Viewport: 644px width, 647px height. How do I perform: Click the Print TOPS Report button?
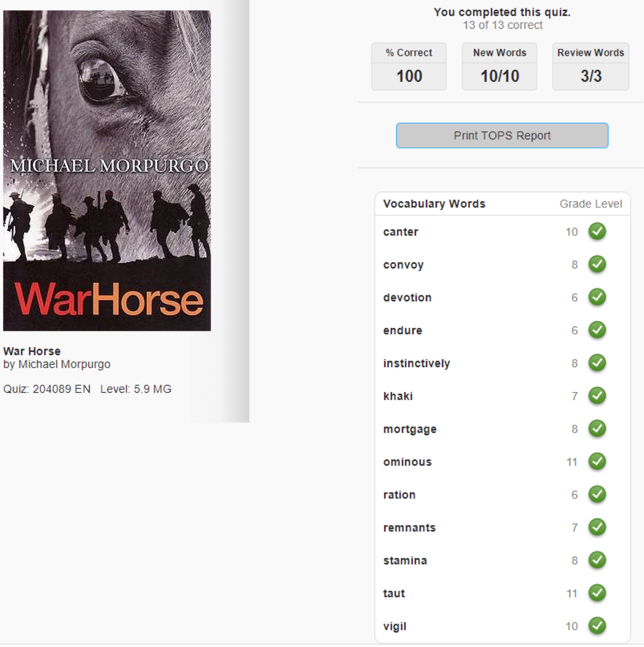click(x=502, y=135)
